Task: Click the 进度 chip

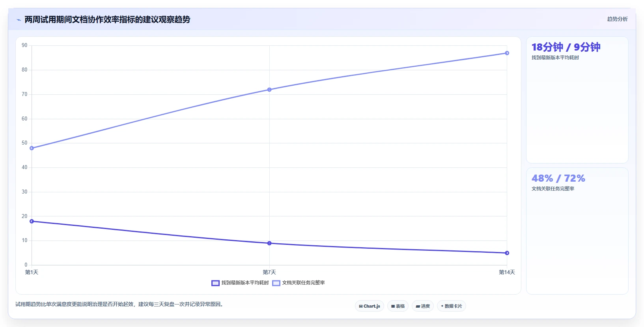Action: point(423,306)
